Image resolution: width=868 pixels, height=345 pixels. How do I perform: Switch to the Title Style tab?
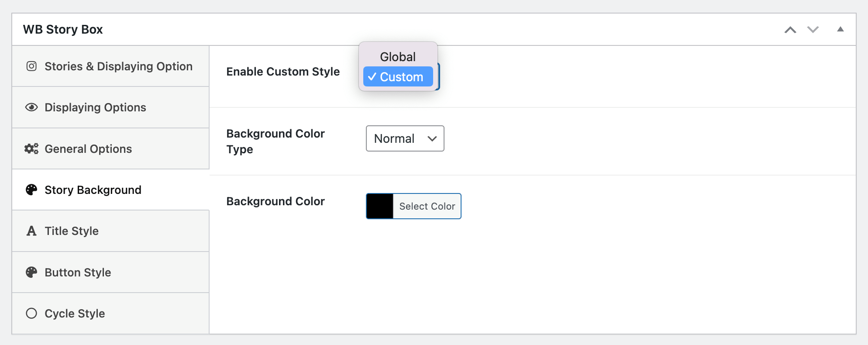[x=72, y=231]
